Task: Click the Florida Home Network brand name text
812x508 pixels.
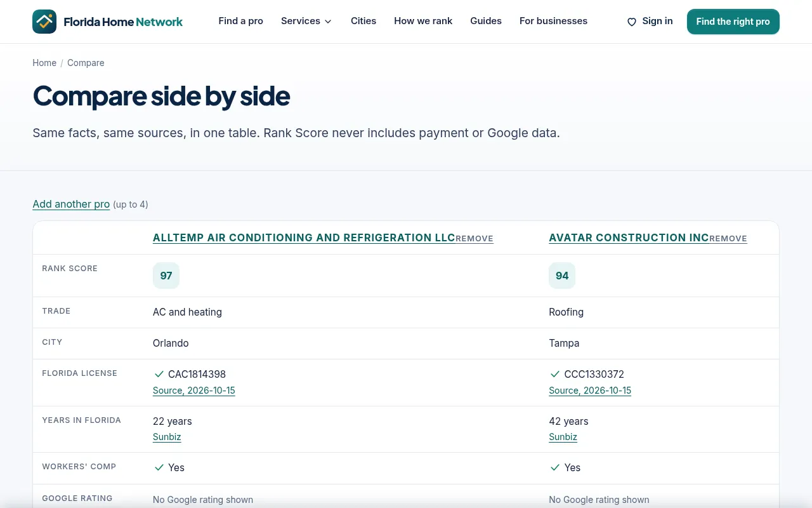Action: coord(123,22)
